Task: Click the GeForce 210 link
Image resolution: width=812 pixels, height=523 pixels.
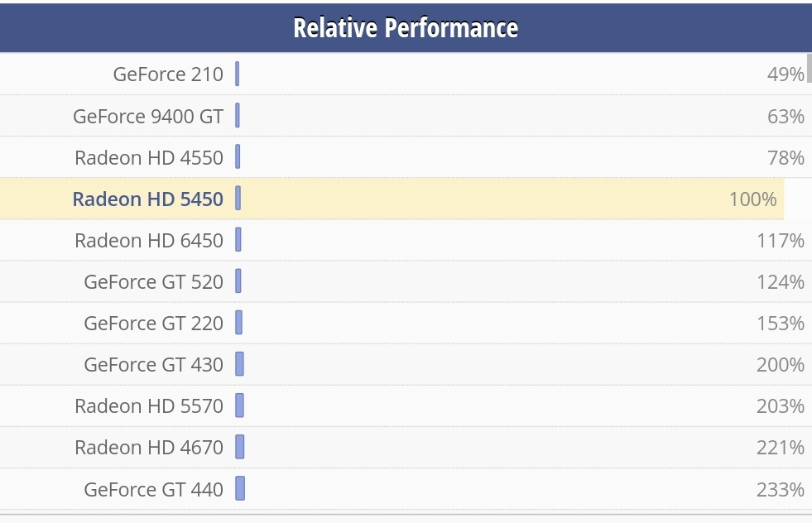Action: [x=168, y=74]
